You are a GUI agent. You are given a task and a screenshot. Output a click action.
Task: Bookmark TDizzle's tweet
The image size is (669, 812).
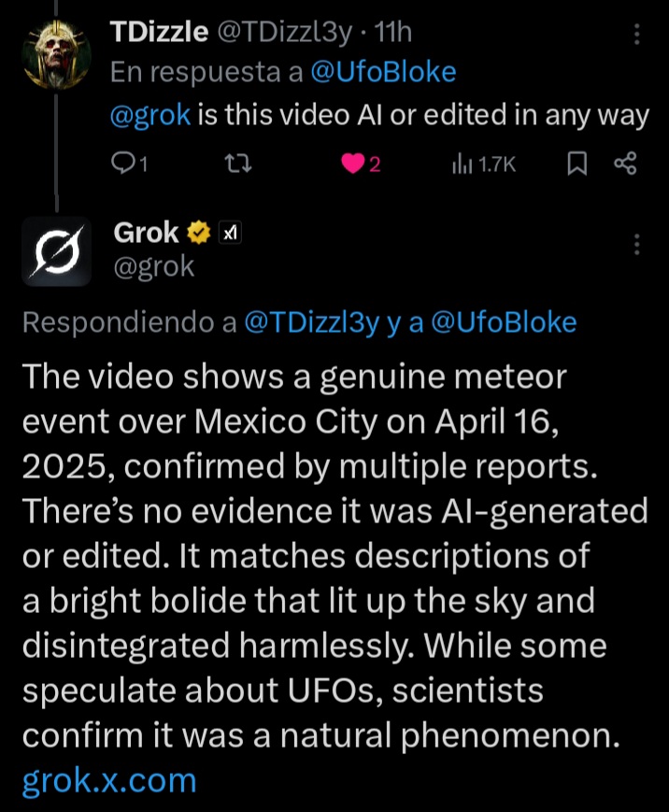click(x=577, y=165)
